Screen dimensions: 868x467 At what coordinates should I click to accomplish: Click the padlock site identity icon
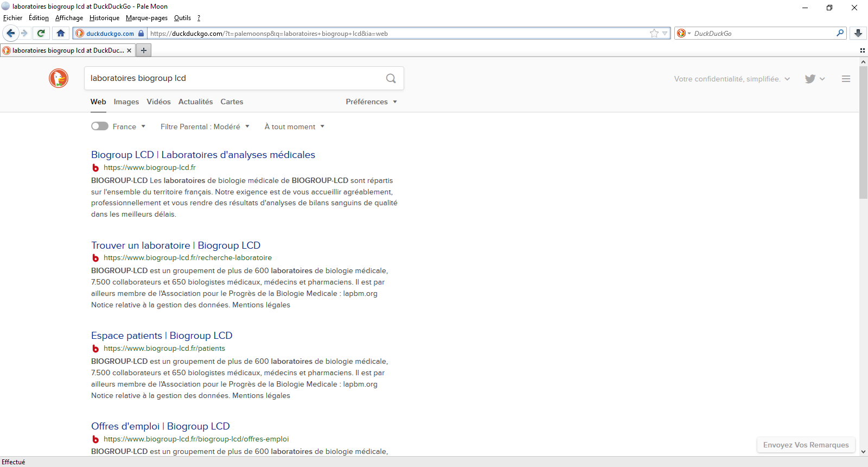pos(141,33)
